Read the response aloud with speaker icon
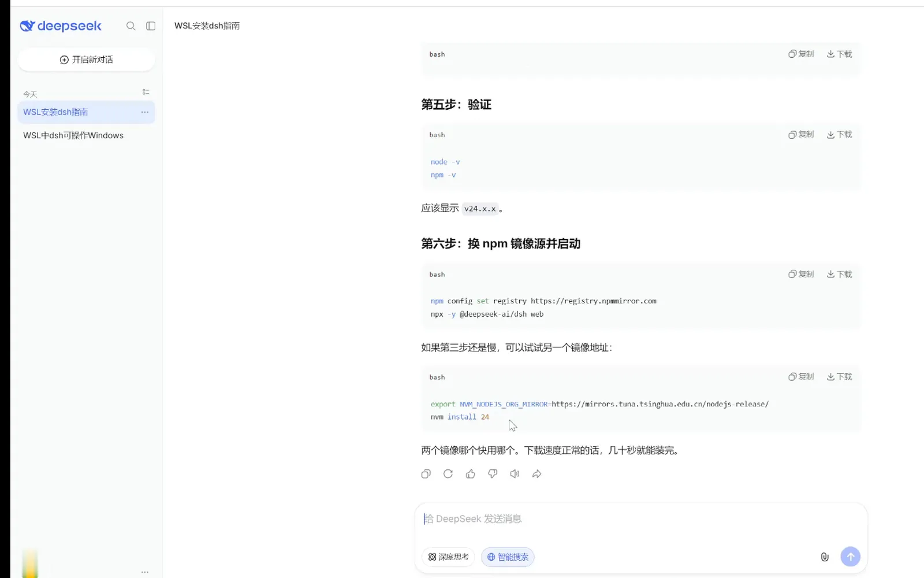The image size is (924, 578). [x=515, y=474]
